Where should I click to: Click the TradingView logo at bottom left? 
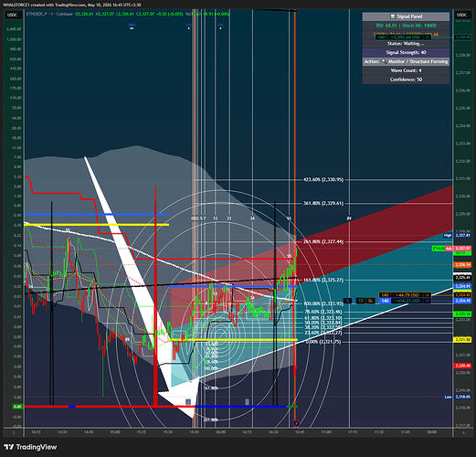(30, 447)
